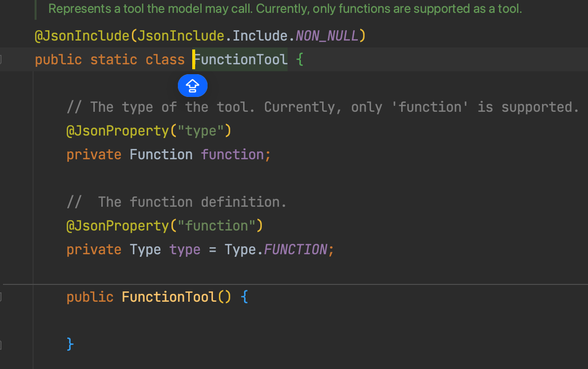Click 'private' keyword before Type type
This screenshot has height=369, width=588.
pos(94,250)
